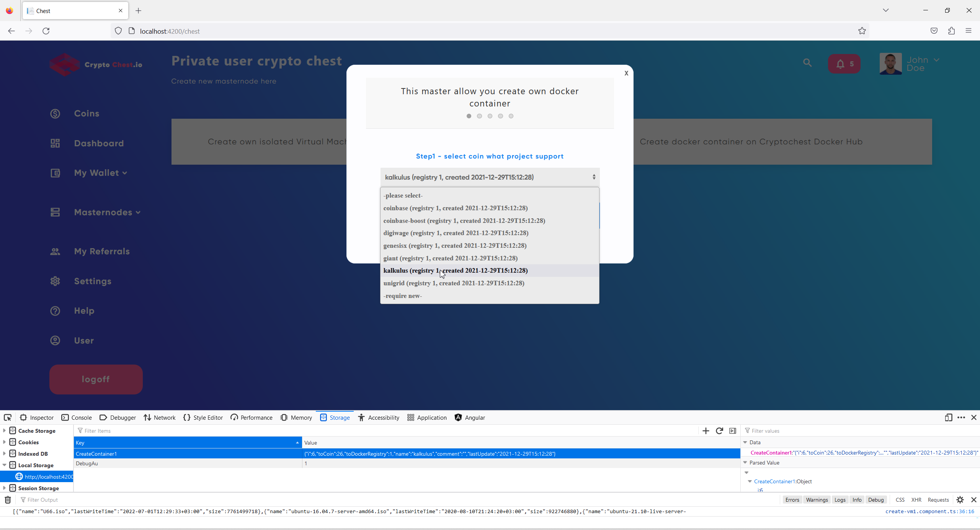Click the add item plus icon
Image resolution: width=980 pixels, height=530 pixels.
[x=706, y=431]
